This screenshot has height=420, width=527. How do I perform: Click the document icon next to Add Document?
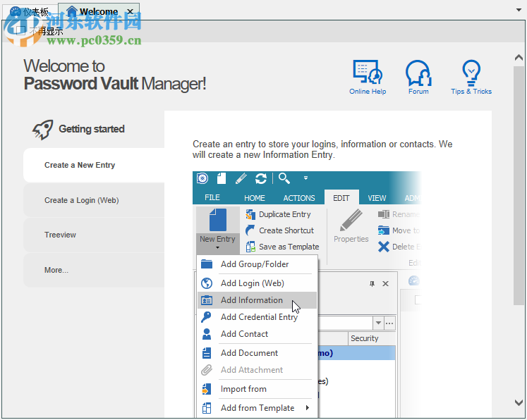pyautogui.click(x=207, y=353)
